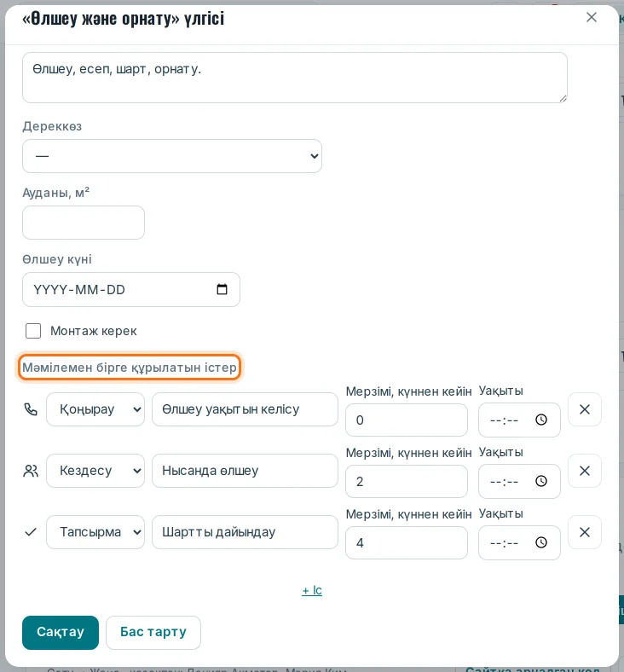
Task: Open the Қоңырау task type dropdown
Action: [95, 409]
